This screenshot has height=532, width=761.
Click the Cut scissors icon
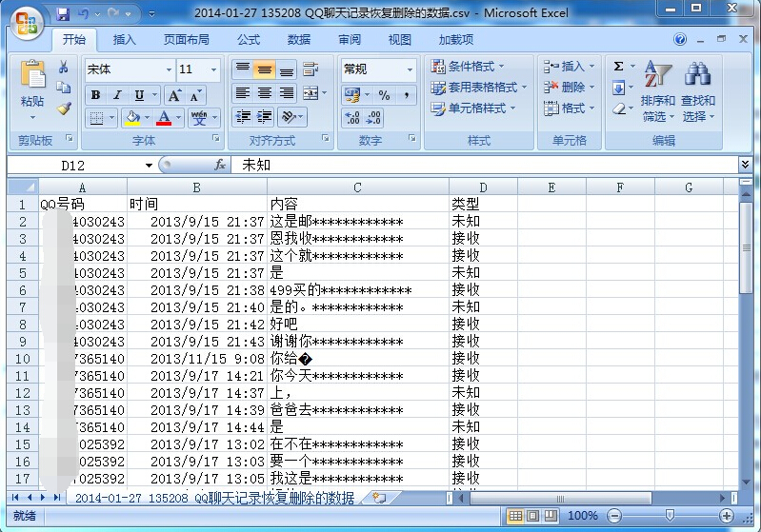[x=64, y=67]
